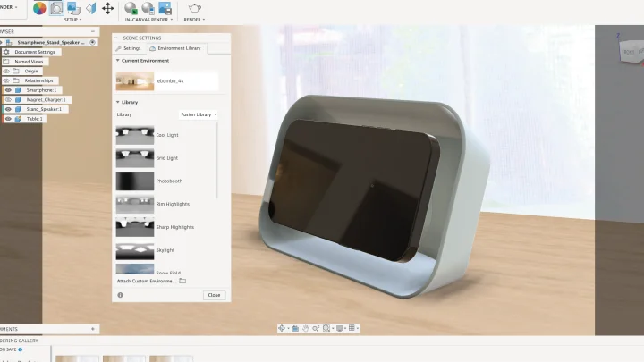The image size is (644, 362).
Task: Select the Rim Highlights environment thumbnail
Action: pyautogui.click(x=135, y=204)
